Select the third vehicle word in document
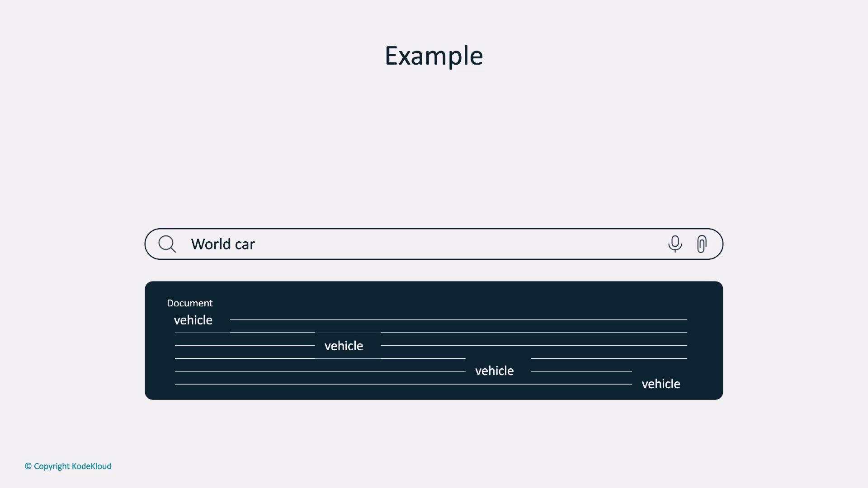 pos(494,371)
